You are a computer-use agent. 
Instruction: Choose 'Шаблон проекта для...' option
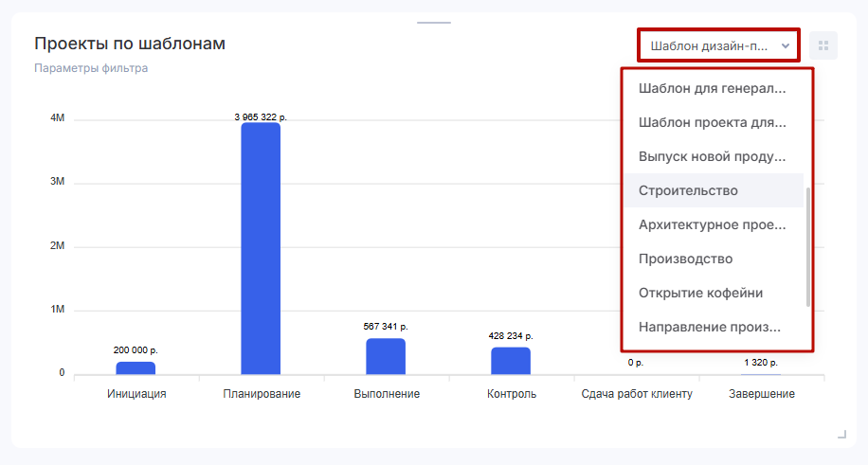coord(713,123)
